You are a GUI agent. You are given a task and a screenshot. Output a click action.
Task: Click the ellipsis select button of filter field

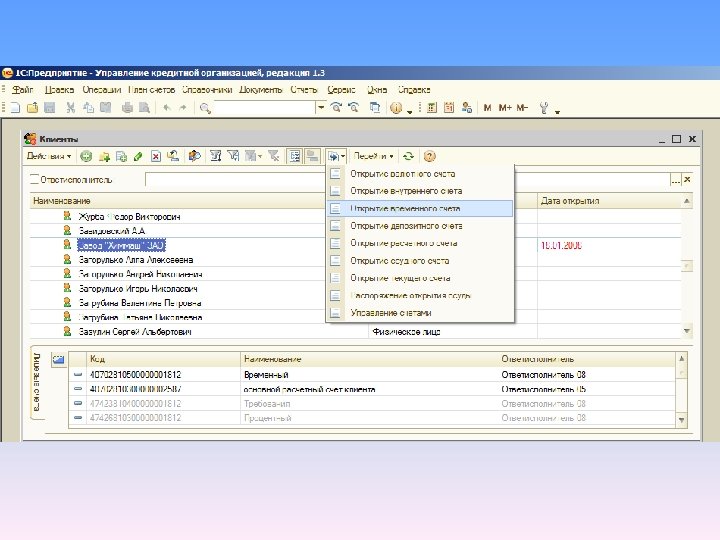point(675,180)
